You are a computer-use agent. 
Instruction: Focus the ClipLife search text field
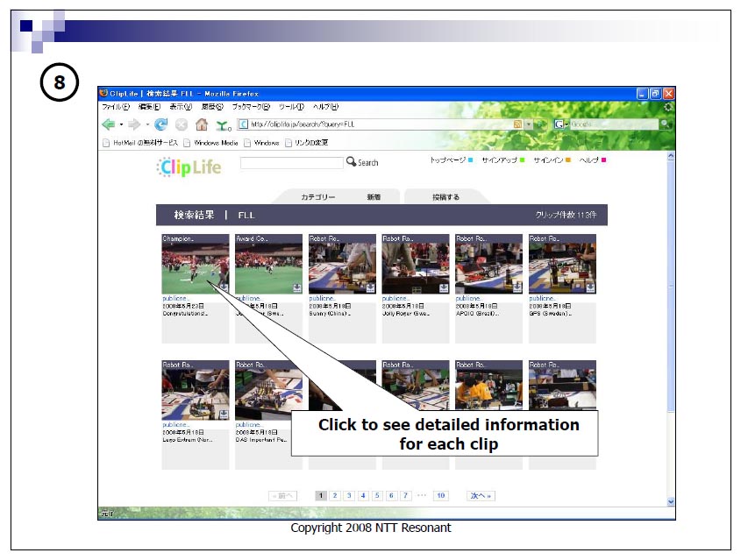click(x=292, y=163)
